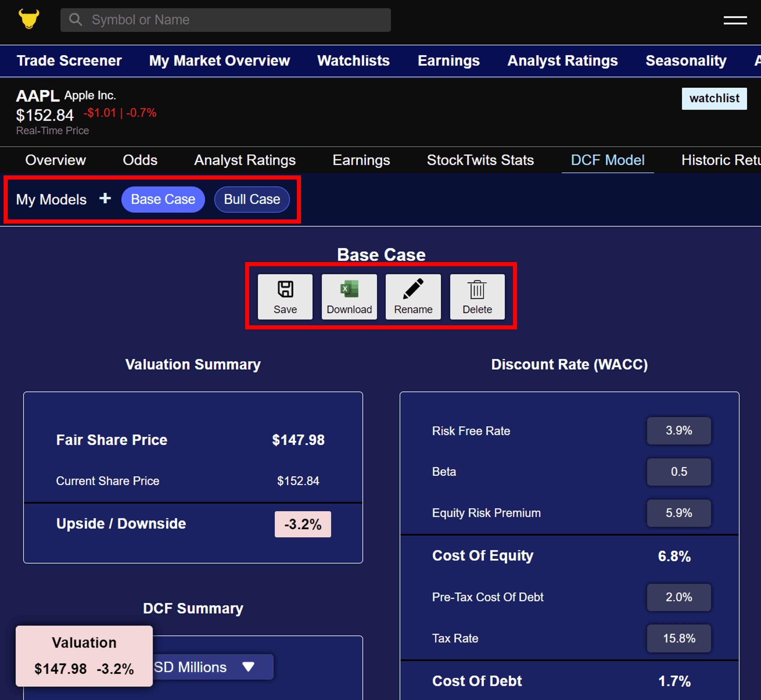The width and height of the screenshot is (761, 700).
Task: Add a new model with plus icon
Action: pyautogui.click(x=105, y=198)
